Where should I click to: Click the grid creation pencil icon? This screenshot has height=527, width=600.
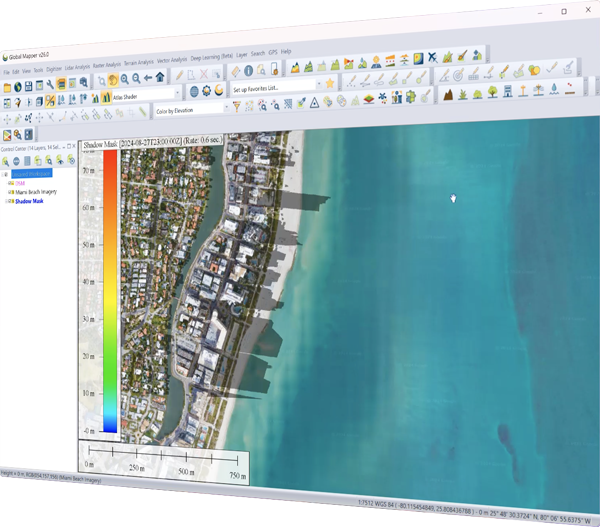[x=474, y=73]
